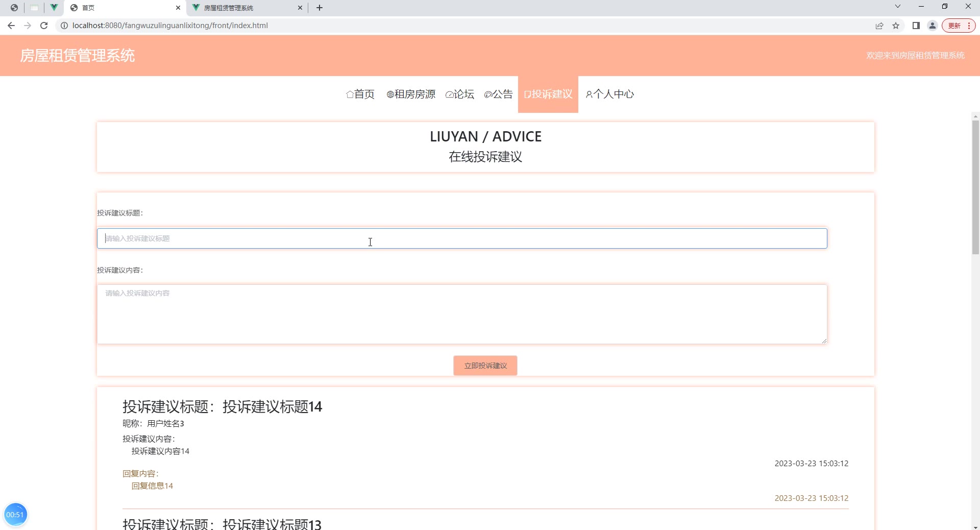The width and height of the screenshot is (980, 530).
Task: Open the tab search dropdown chevron
Action: 898,7
